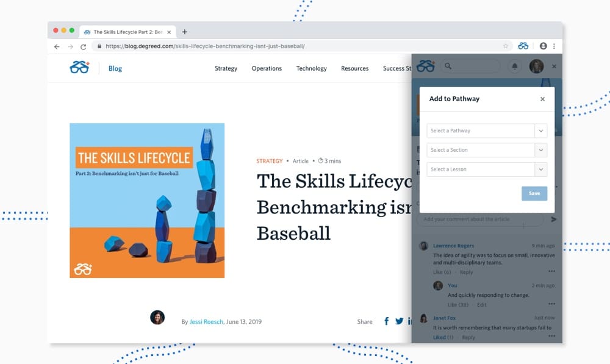The image size is (610, 364).
Task: Open a new browser tab
Action: [185, 32]
